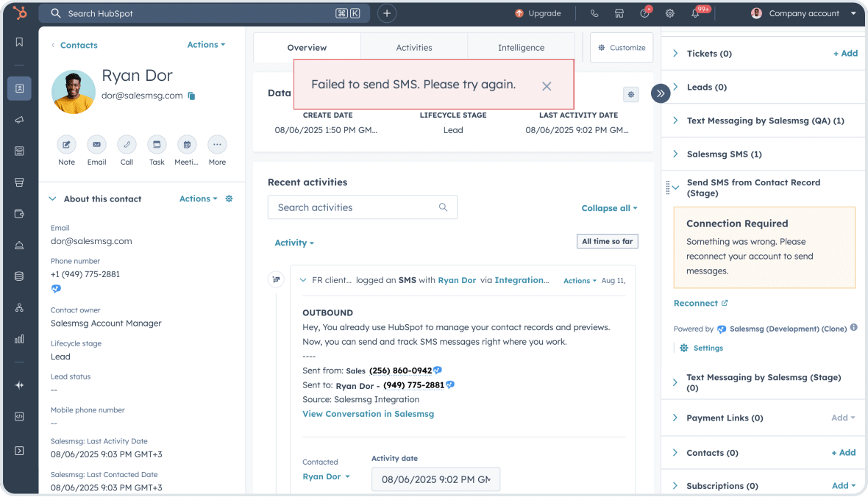
Task: Click the Activity date field
Action: [435, 479]
